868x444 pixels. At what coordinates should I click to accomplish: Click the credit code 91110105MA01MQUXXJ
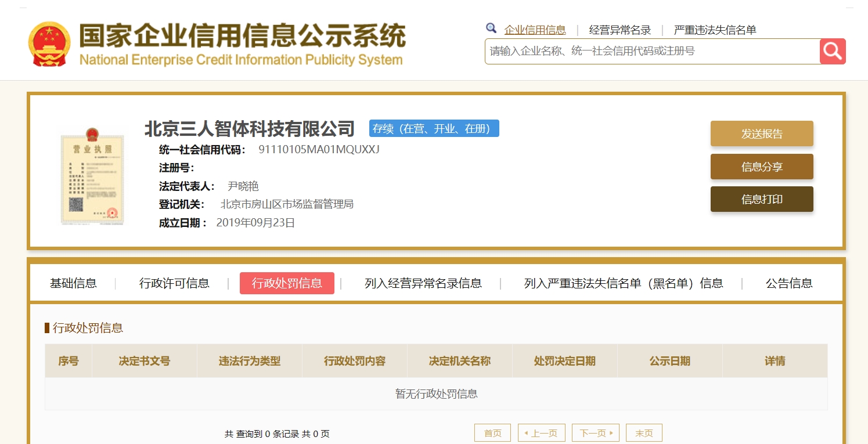319,149
